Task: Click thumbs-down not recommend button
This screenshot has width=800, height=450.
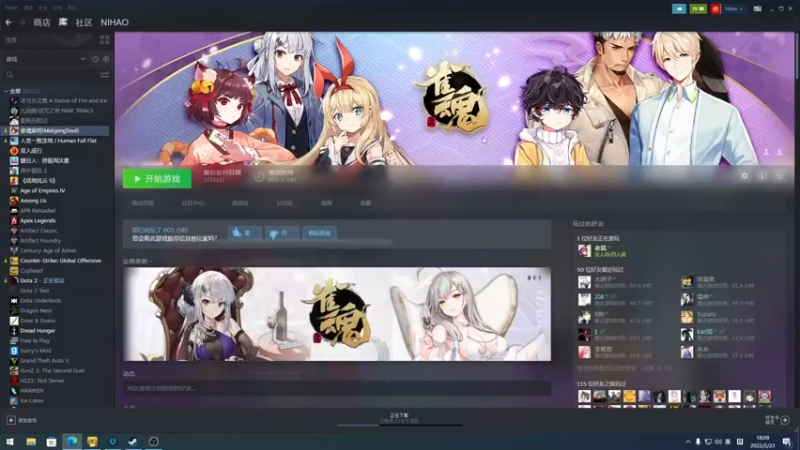Action: tap(282, 233)
